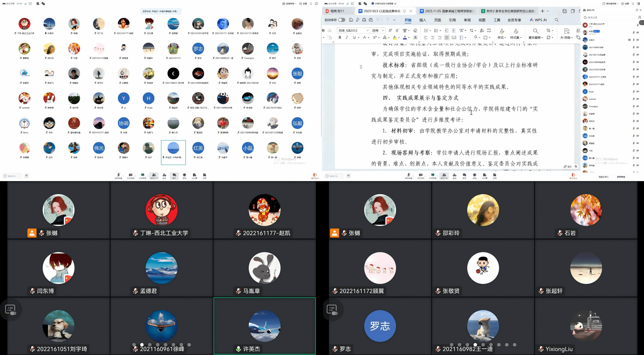Toggle italic formatting in WPS ribbon
644x355 pixels.
(x=347, y=37)
